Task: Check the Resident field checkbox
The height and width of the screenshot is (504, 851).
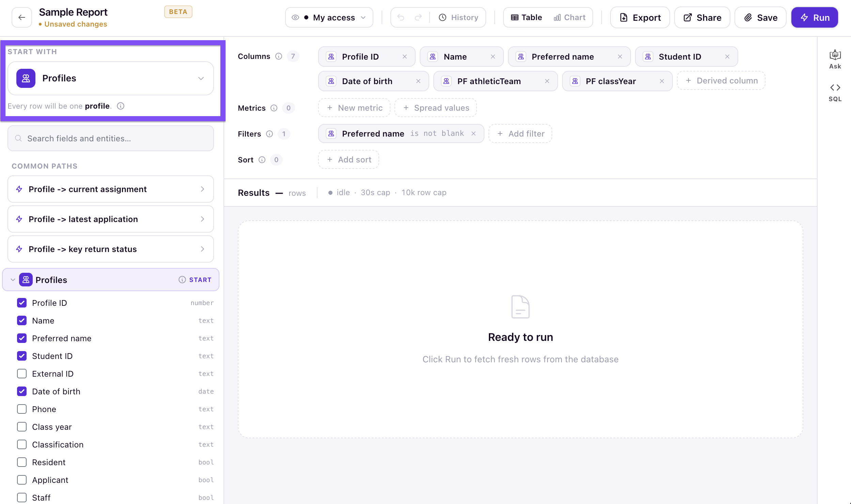Action: [22, 462]
